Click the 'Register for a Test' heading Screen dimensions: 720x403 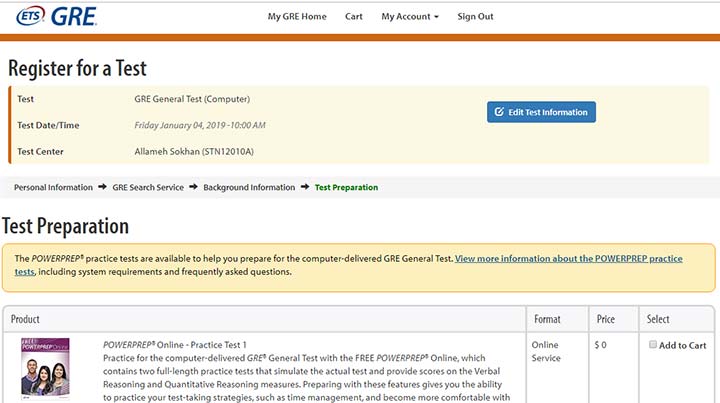[77, 68]
